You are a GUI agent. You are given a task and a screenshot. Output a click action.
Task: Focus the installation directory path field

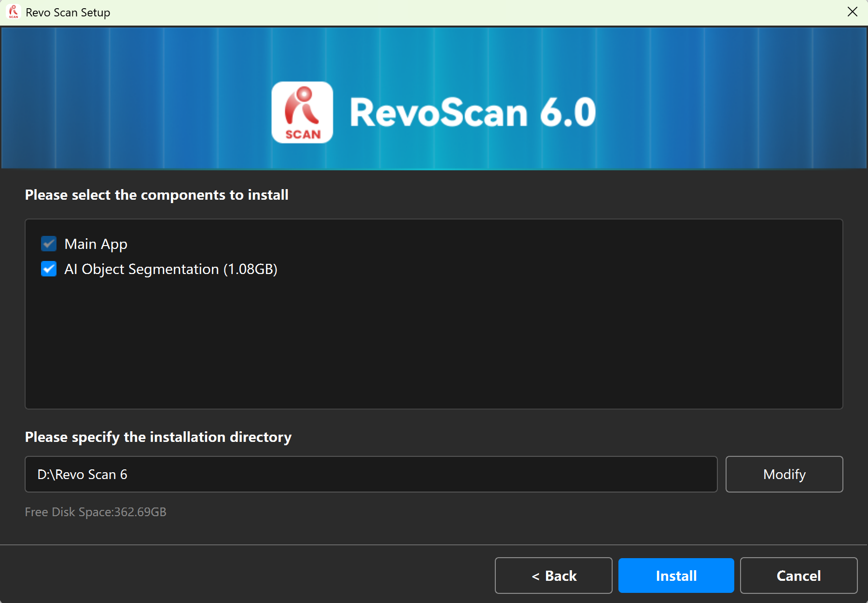click(x=371, y=474)
